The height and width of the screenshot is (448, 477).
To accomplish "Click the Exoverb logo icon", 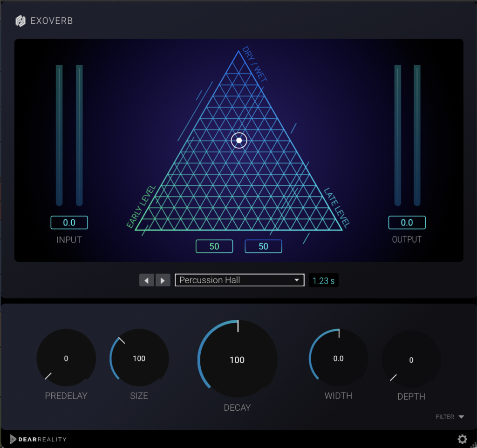I will click(20, 21).
